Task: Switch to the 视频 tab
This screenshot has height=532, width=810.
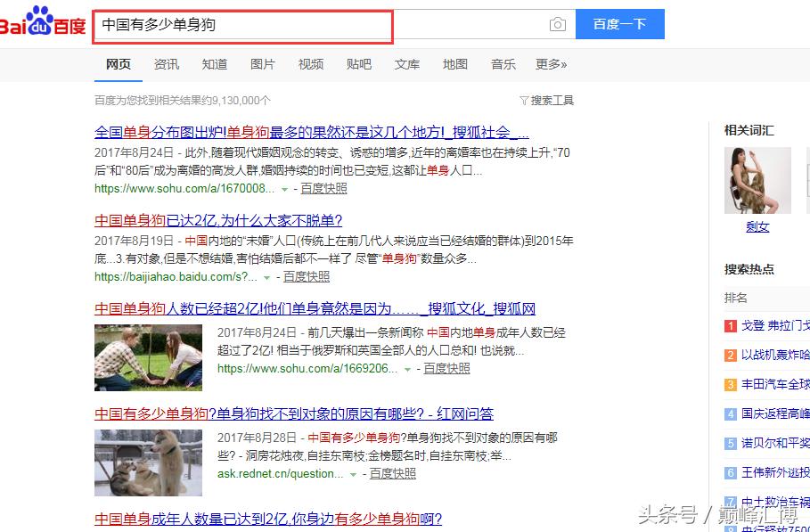Action: pyautogui.click(x=310, y=64)
